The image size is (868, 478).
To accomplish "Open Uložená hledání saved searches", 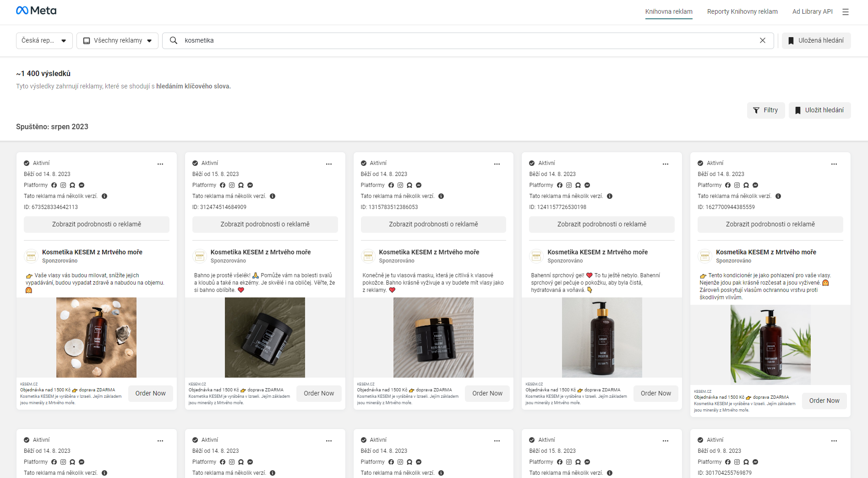I will pos(816,40).
